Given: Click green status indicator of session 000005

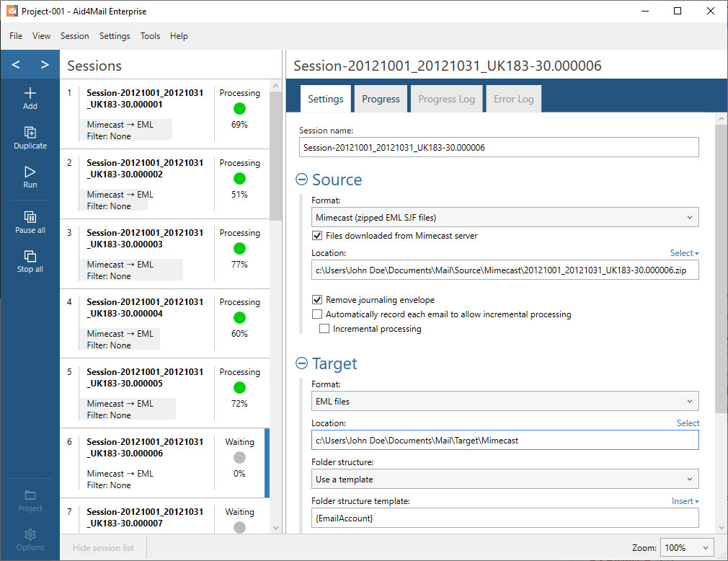Looking at the screenshot, I should point(239,387).
